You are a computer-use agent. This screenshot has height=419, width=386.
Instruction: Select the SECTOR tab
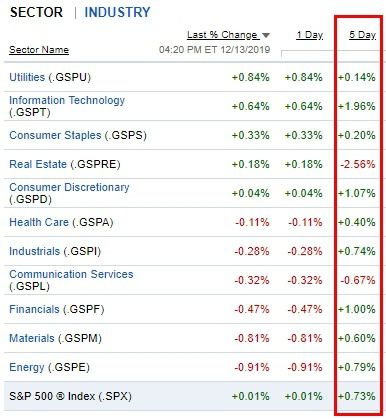point(36,12)
